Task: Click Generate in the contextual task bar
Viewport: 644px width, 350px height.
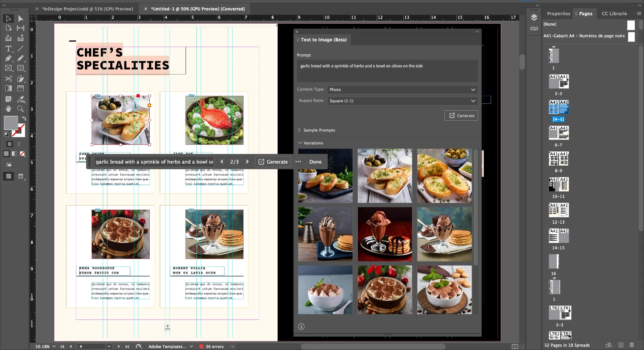Action: click(x=273, y=162)
